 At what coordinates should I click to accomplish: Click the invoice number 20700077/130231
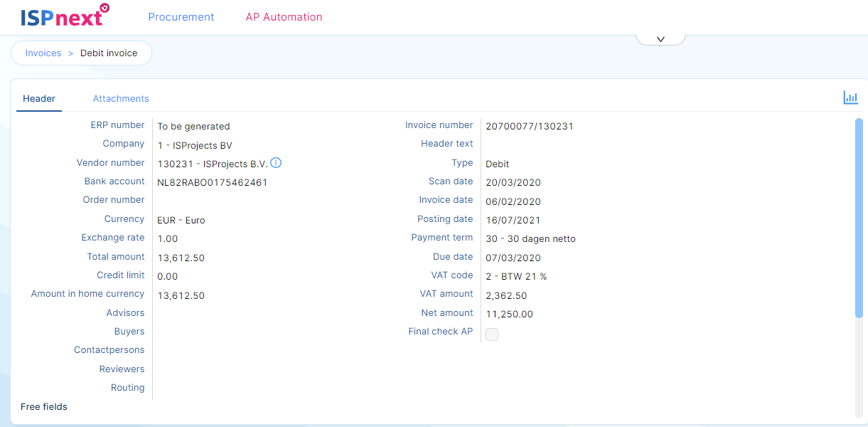(529, 127)
